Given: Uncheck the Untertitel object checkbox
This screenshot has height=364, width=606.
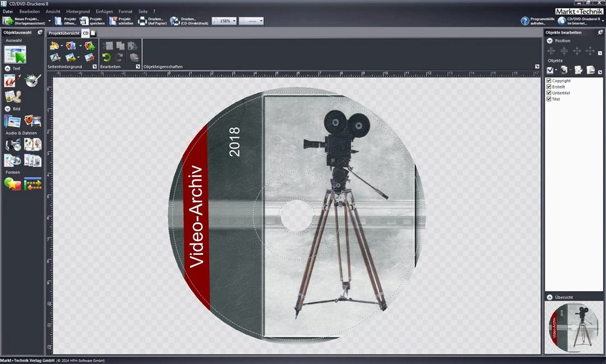Looking at the screenshot, I should (x=549, y=93).
